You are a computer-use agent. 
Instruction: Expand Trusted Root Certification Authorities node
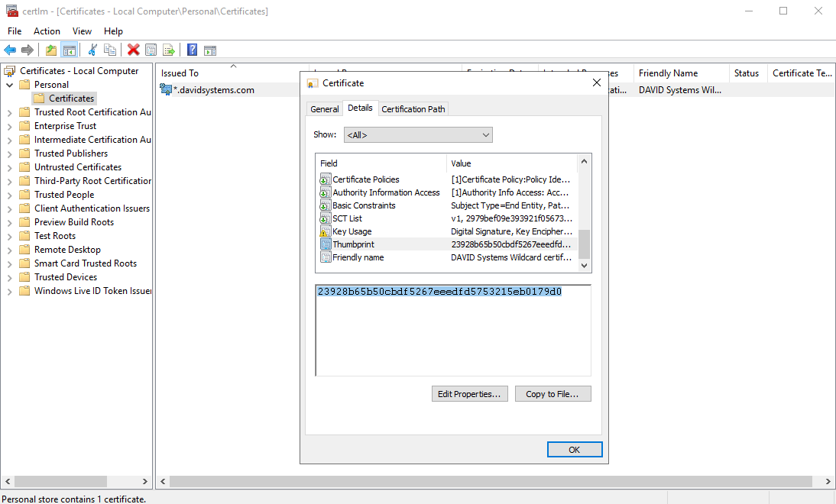pos(10,112)
